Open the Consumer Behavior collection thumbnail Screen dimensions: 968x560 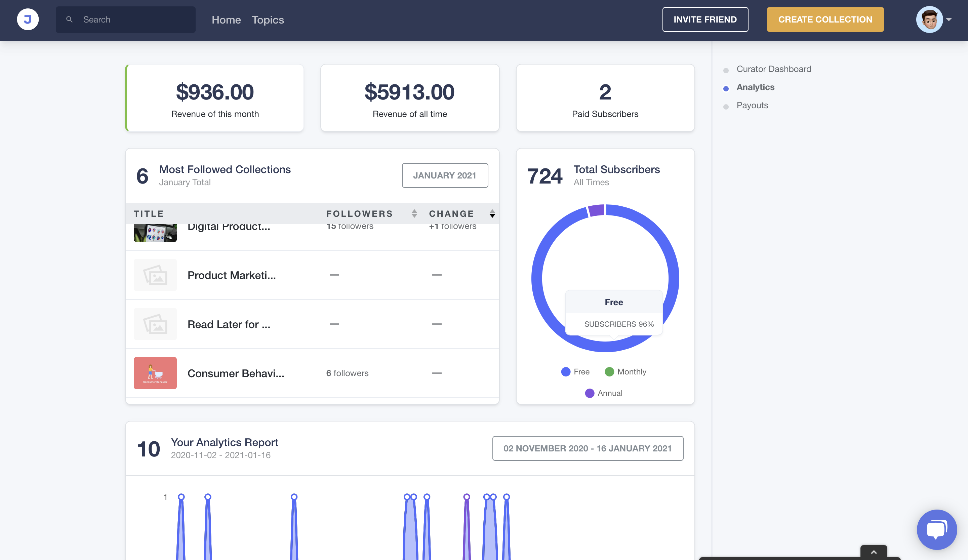[x=155, y=373]
